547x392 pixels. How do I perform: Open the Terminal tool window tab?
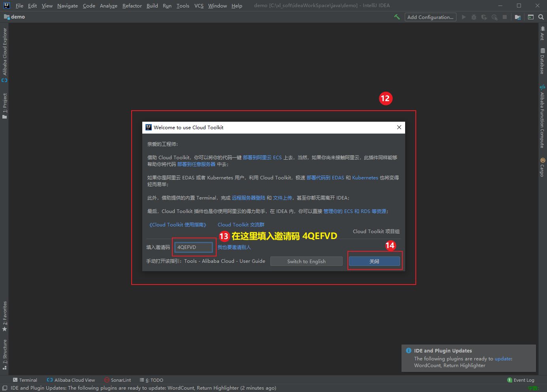click(25, 380)
